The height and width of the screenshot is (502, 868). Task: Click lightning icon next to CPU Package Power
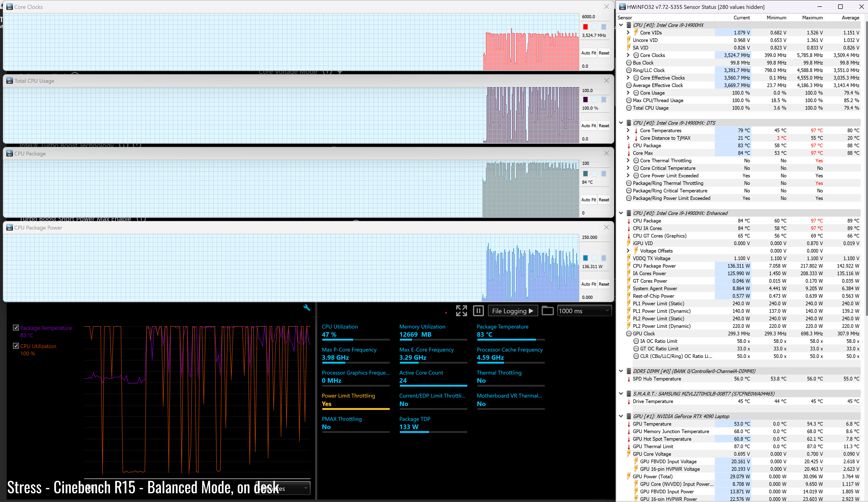click(629, 266)
